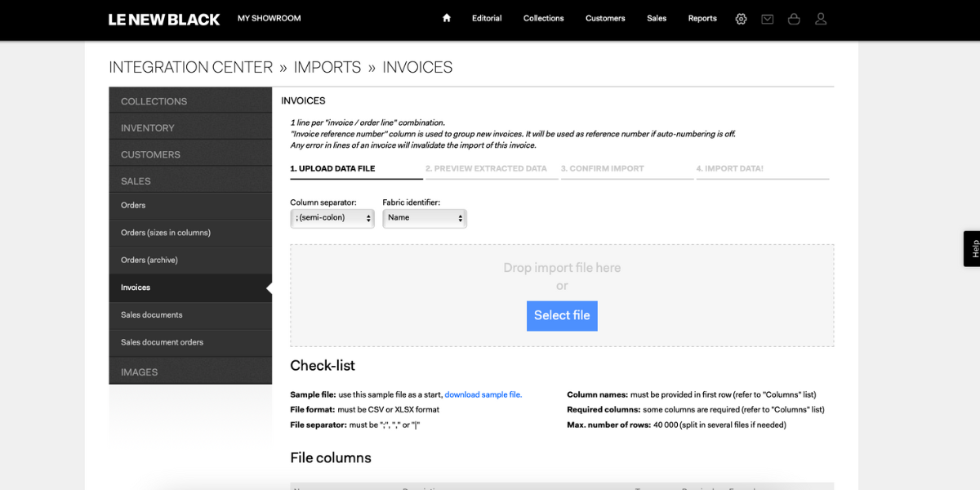This screenshot has height=490, width=980.
Task: Switch to step 4 Import Data
Action: (763, 169)
